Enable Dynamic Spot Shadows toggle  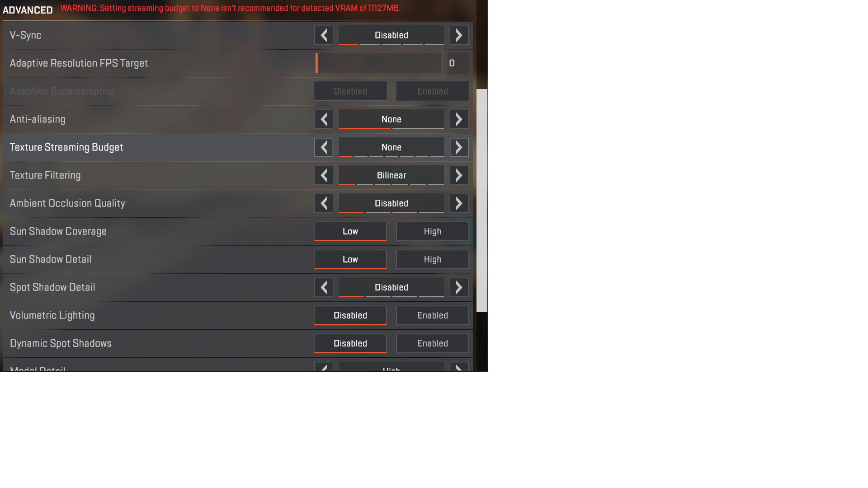point(432,343)
